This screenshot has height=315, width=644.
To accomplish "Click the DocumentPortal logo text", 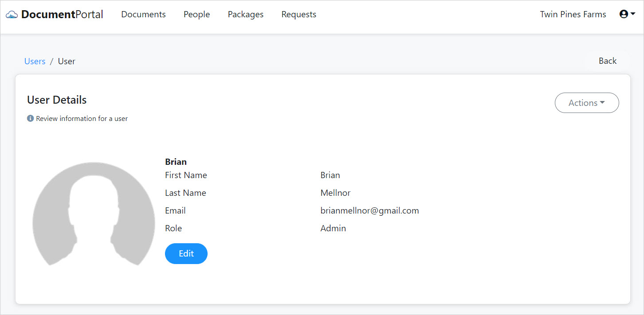I will tap(62, 14).
